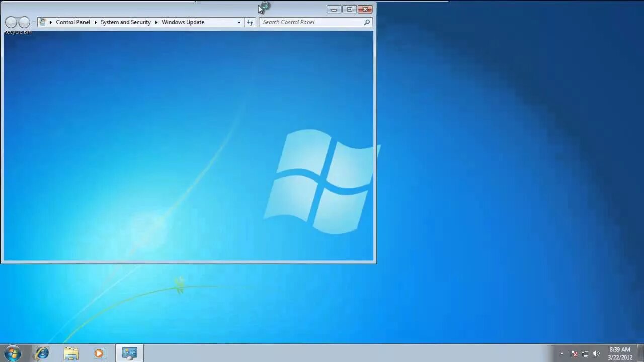Screen dimensions: 644x362
Task: Navigate to System and Security breadcrumb
Action: pyautogui.click(x=126, y=22)
